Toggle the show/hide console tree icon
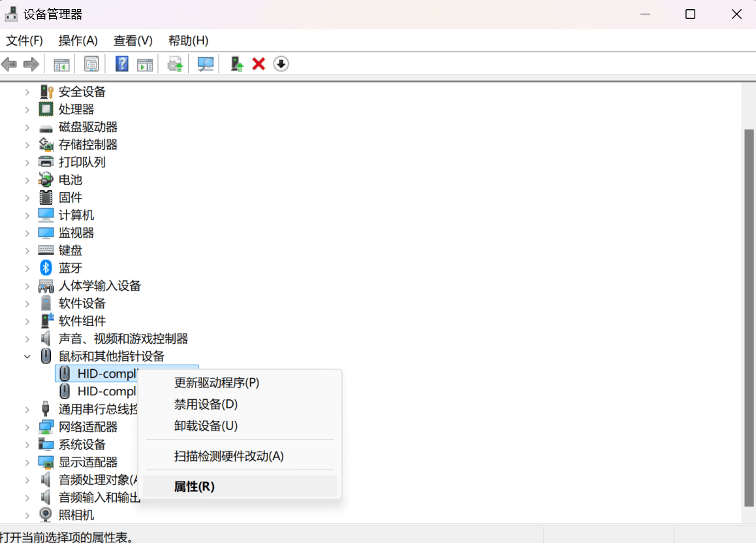 [x=61, y=64]
